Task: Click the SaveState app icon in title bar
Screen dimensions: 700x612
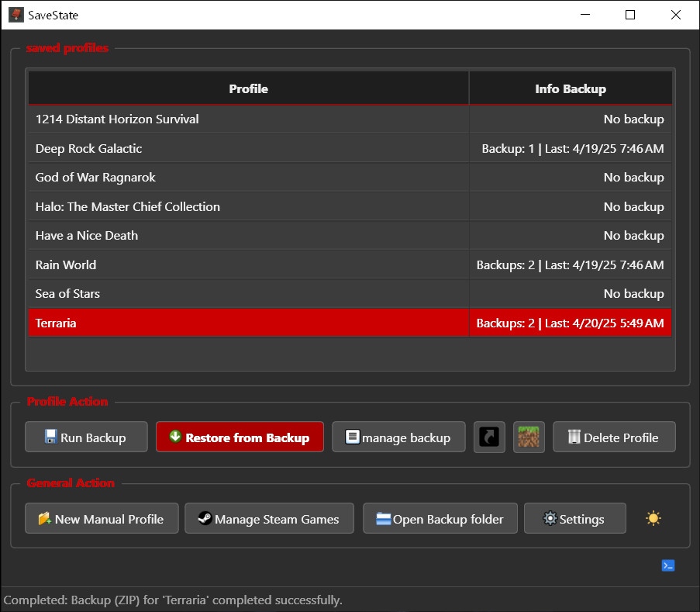Action: [16, 15]
